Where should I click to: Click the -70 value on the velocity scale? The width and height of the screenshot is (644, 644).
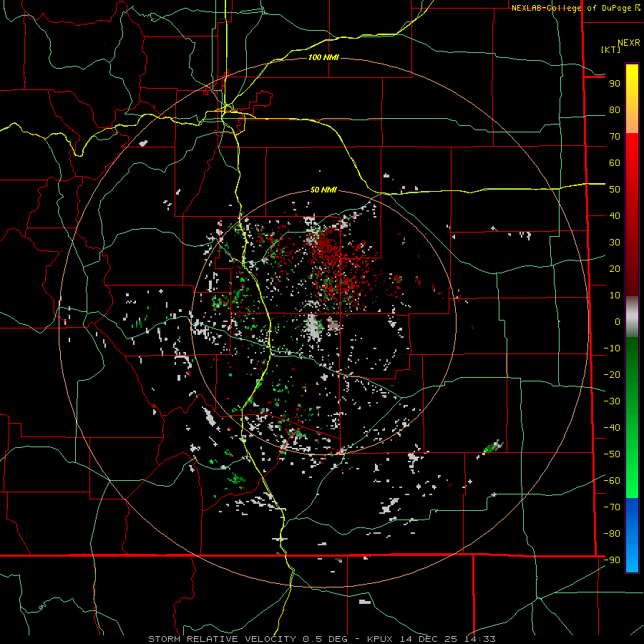pyautogui.click(x=612, y=507)
